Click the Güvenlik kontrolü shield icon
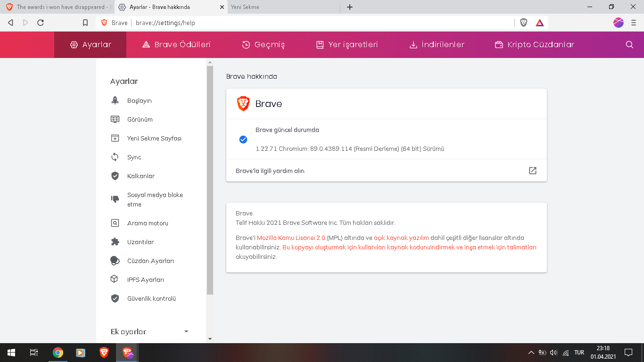The height and width of the screenshot is (362, 644). point(115,298)
